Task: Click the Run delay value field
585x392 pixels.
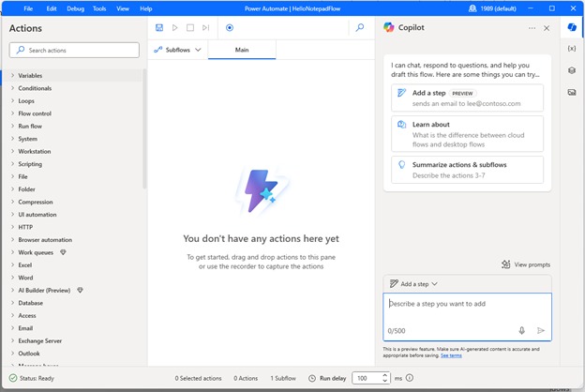Action: click(x=367, y=378)
